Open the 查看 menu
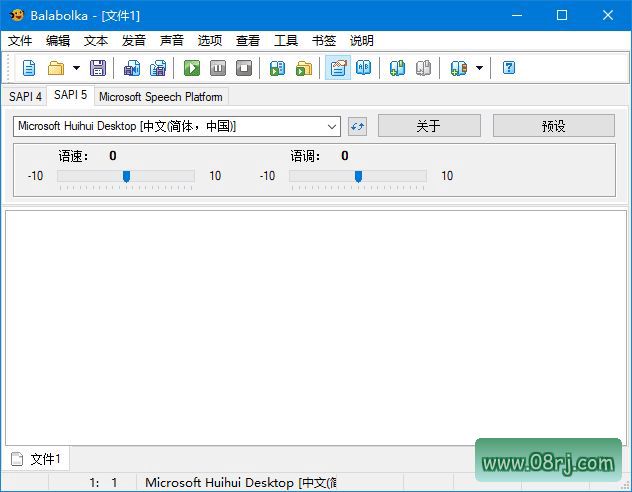 click(x=247, y=41)
